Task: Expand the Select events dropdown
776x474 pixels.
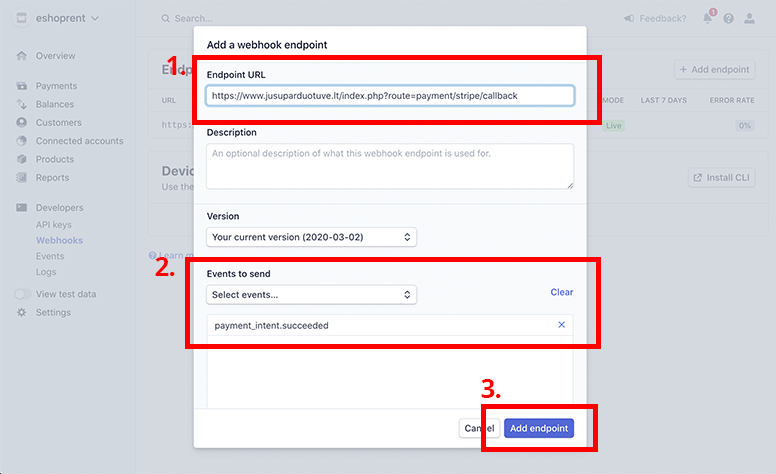Action: pos(311,294)
